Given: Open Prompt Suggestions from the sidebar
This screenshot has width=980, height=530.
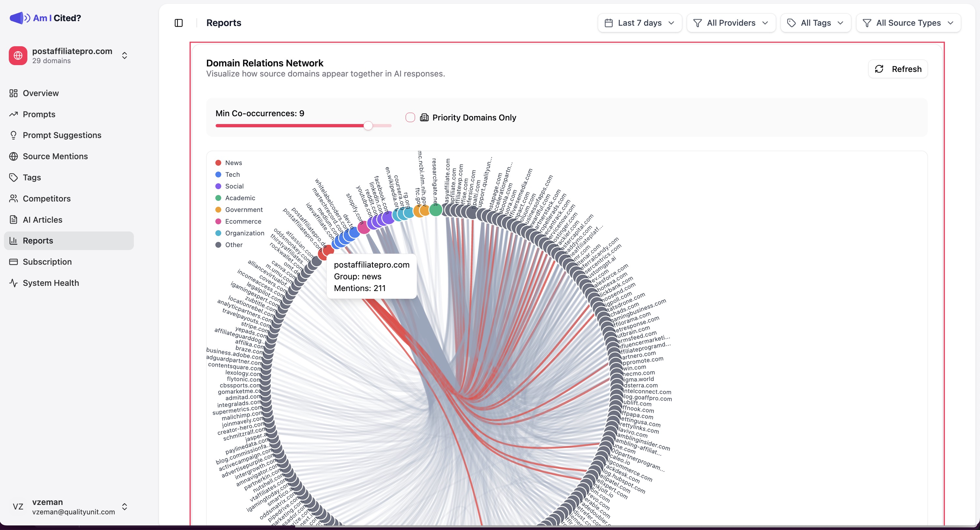Looking at the screenshot, I should pos(61,135).
